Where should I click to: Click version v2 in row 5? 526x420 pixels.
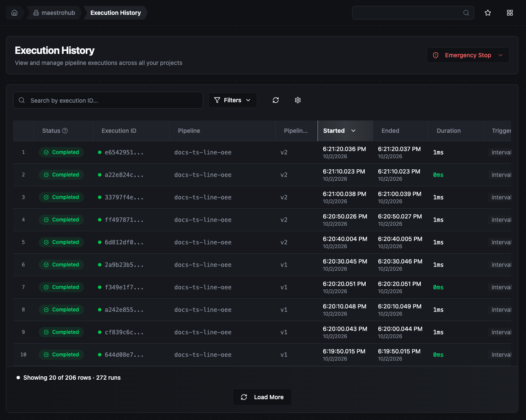coord(284,242)
